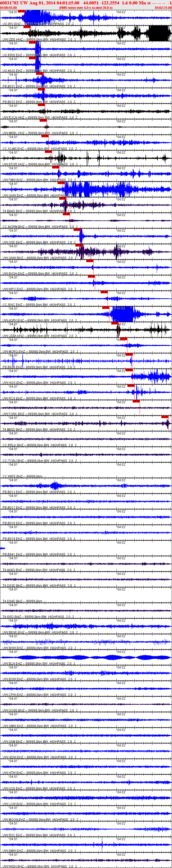Click the red pick marker above TA B05D trace
The width and height of the screenshot is (172, 868).
point(165,417)
